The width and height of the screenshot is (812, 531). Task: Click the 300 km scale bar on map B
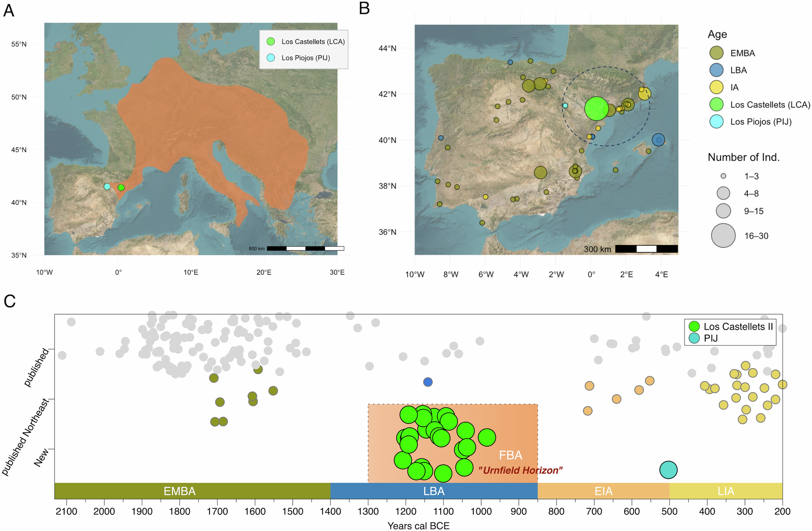(x=646, y=249)
